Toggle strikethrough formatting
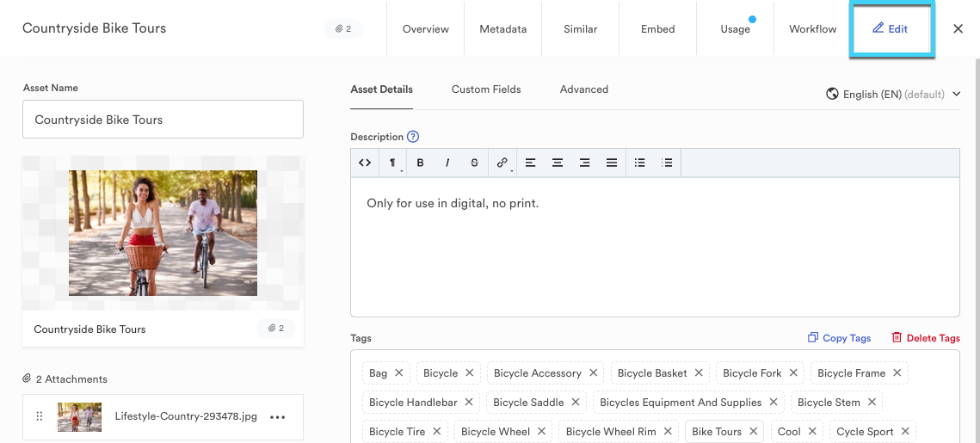 pos(474,163)
